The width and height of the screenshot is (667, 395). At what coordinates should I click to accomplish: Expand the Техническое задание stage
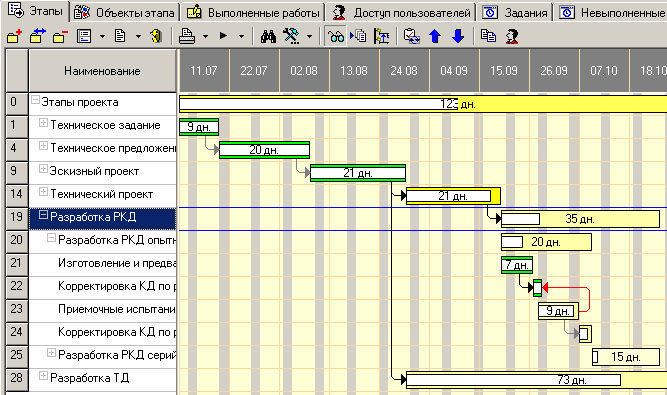coord(43,123)
